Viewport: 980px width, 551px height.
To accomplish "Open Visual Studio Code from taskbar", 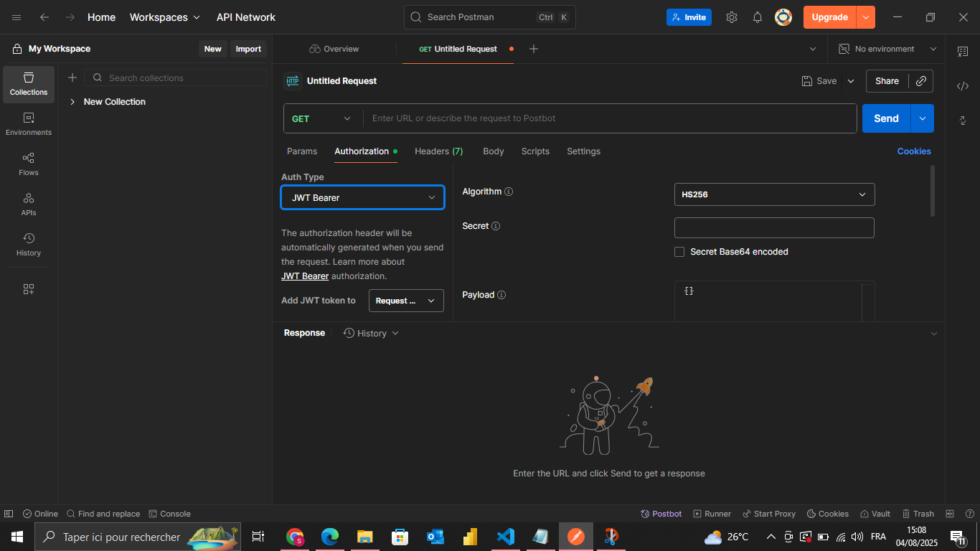I will point(506,537).
